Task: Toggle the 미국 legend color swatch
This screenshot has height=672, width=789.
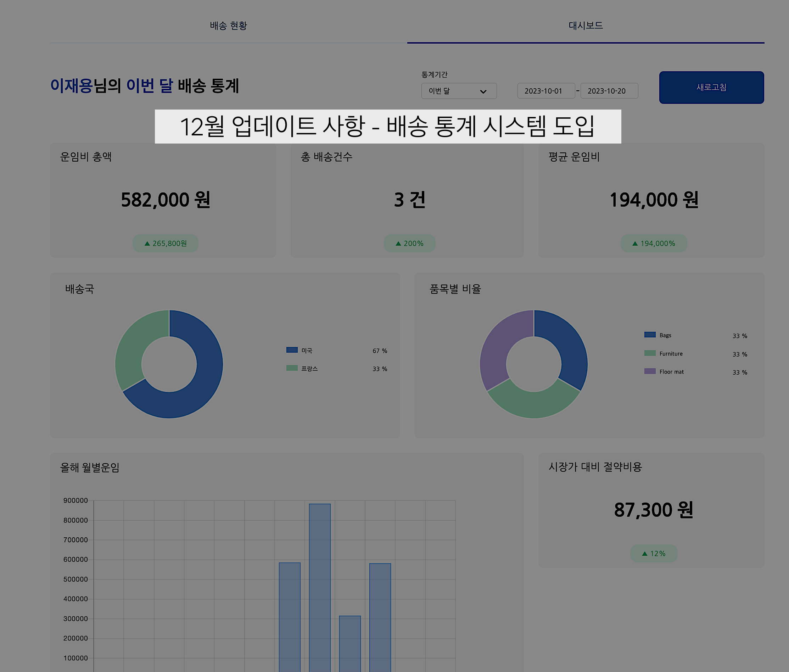Action: 292,350
